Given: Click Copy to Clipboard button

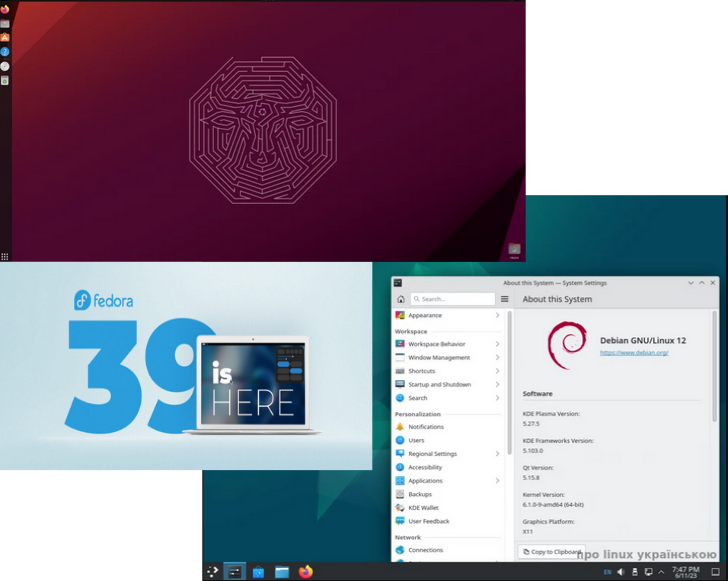Looking at the screenshot, I should click(552, 552).
